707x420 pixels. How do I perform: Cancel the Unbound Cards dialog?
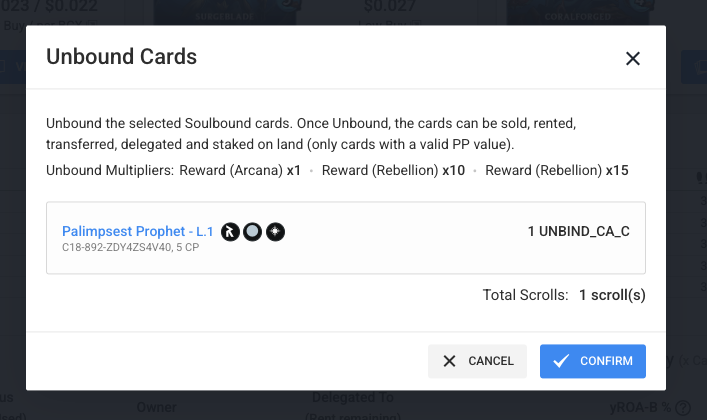[x=477, y=361]
